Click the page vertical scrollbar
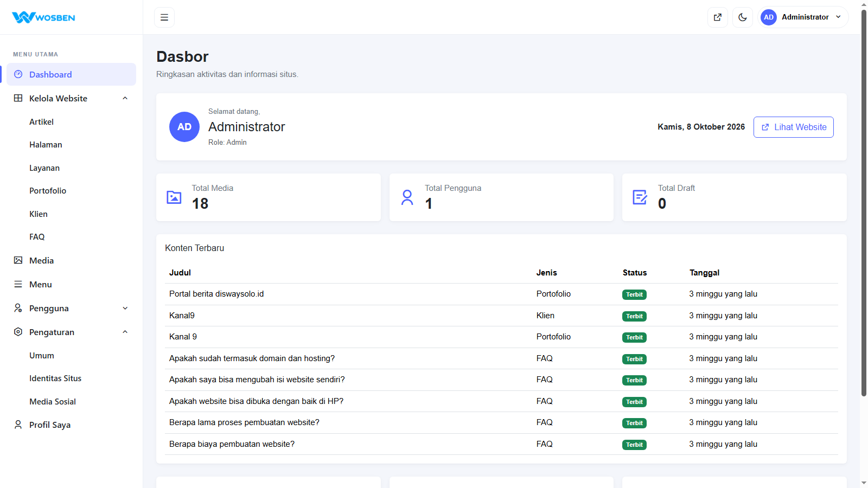Screen dimensions: 868x488 [x=864, y=203]
